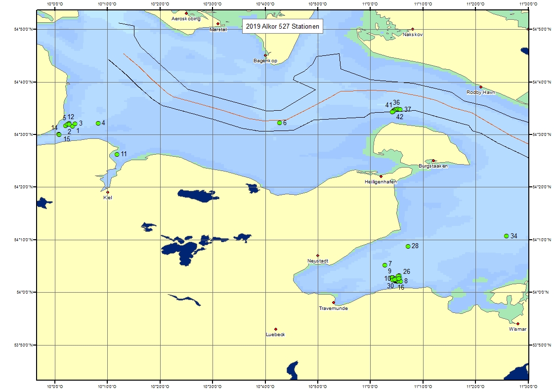Select the Aeroskobing red marker
Viewport: 555px width, 392px height.
(186, 13)
